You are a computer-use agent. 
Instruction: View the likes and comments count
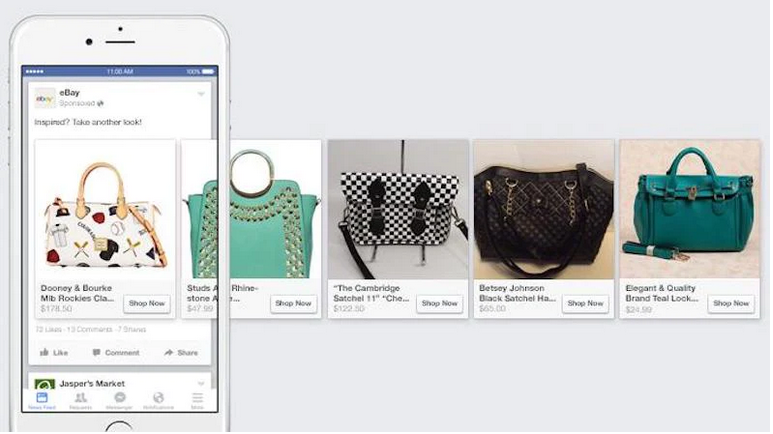click(x=91, y=329)
